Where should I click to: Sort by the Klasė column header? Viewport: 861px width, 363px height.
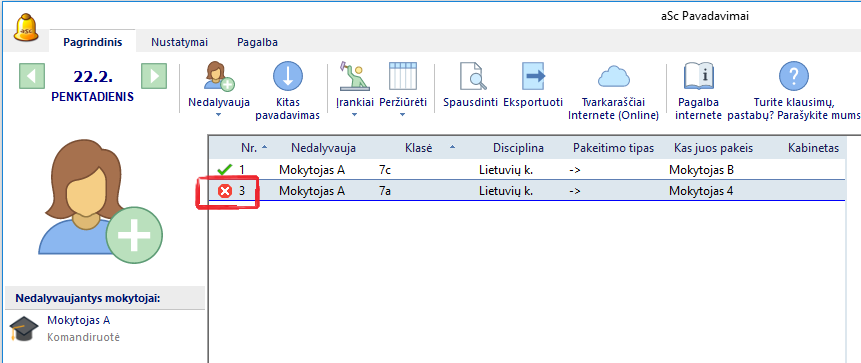[419, 148]
